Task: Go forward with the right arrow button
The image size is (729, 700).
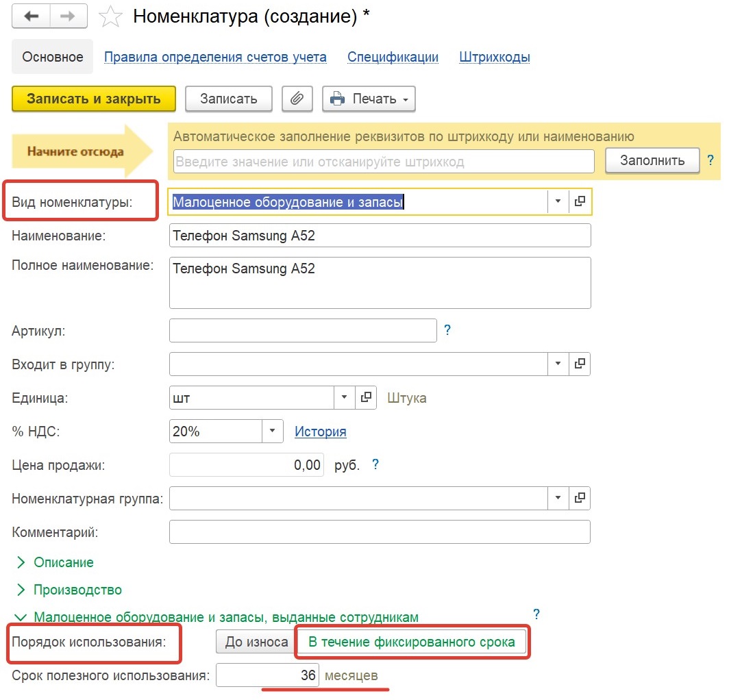Action: [x=69, y=16]
